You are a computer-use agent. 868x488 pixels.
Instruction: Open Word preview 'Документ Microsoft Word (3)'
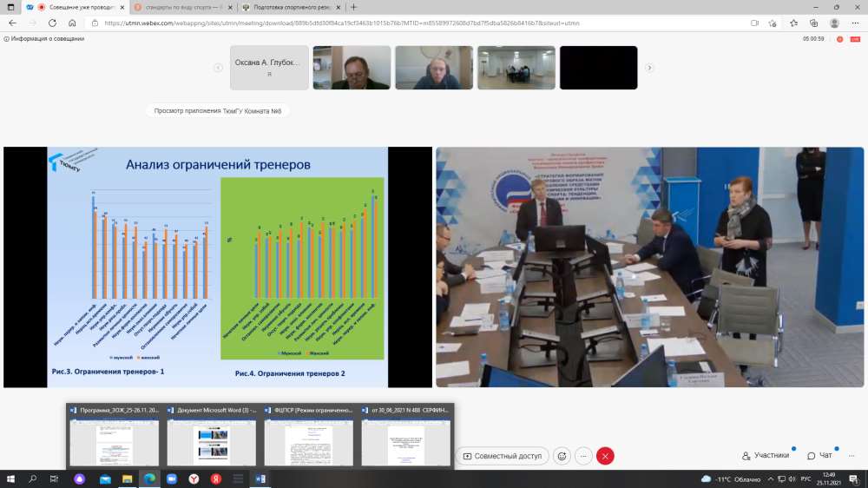click(x=212, y=437)
